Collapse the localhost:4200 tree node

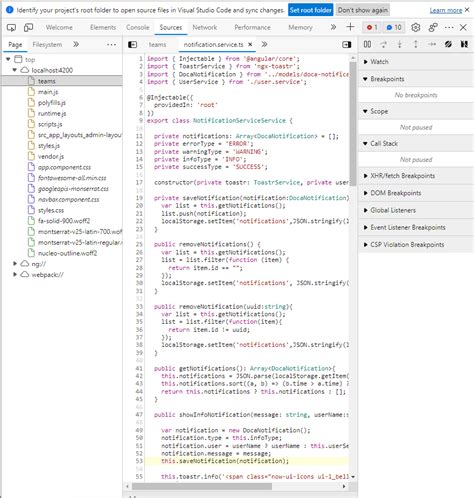(15, 70)
